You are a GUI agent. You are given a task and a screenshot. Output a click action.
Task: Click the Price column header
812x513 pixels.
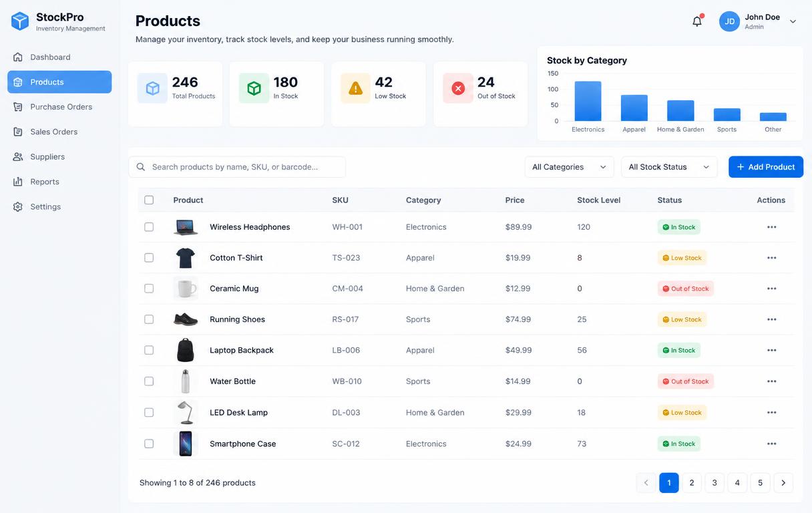tap(515, 200)
